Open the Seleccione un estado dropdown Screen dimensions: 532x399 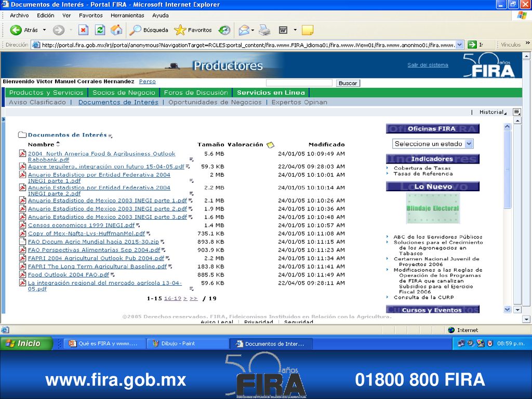(x=433, y=144)
